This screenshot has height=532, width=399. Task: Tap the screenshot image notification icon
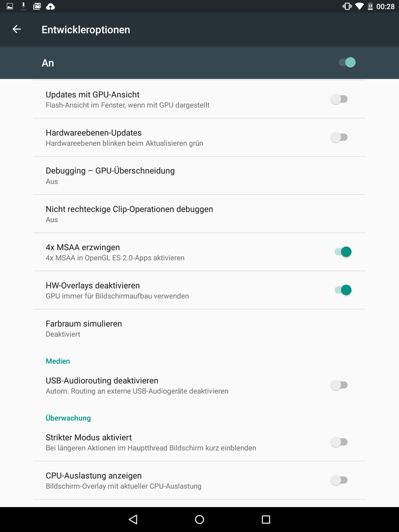[10, 6]
